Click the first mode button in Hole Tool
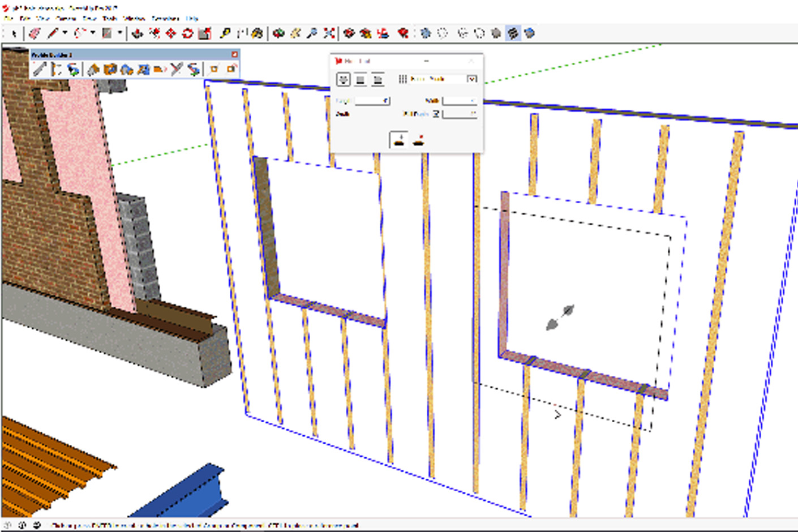Screen dimensions: 798x532 click(x=344, y=79)
